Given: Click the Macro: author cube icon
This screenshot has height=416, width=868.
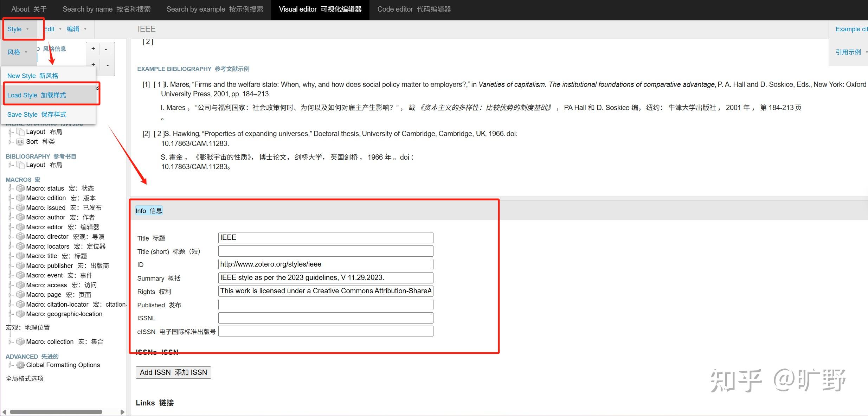Looking at the screenshot, I should pos(20,217).
